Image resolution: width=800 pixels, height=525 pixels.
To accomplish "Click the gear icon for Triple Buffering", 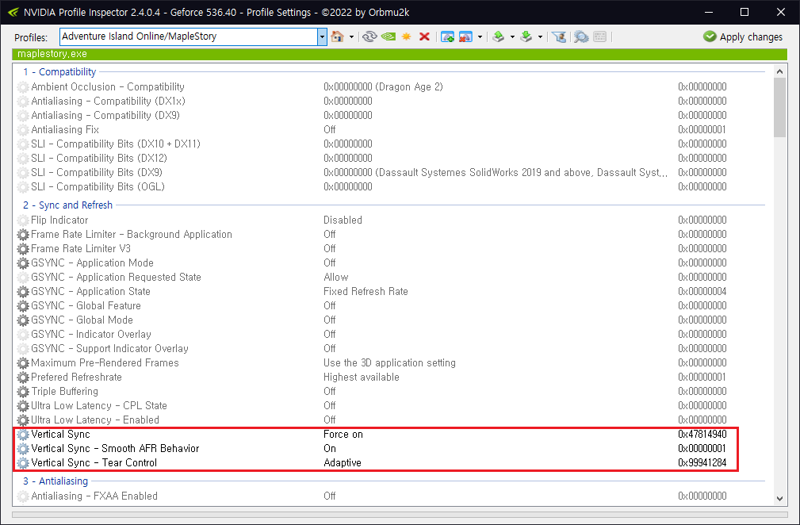I will [23, 392].
